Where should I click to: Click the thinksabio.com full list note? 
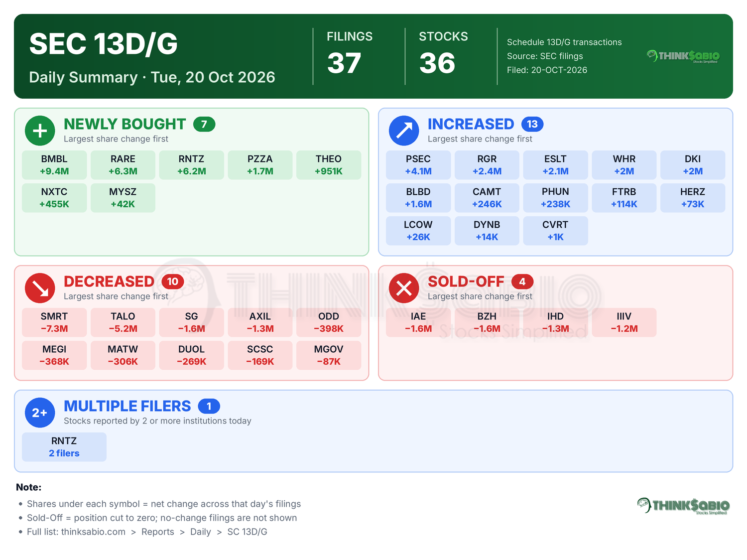coord(147,532)
